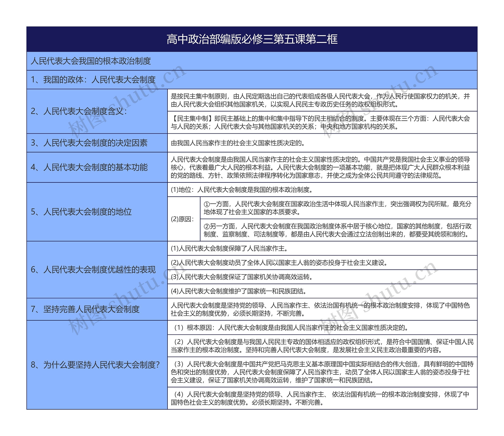
Task: Click (3)人民代表大会制度保证了国家机关协调高效运转
Action: (322, 277)
